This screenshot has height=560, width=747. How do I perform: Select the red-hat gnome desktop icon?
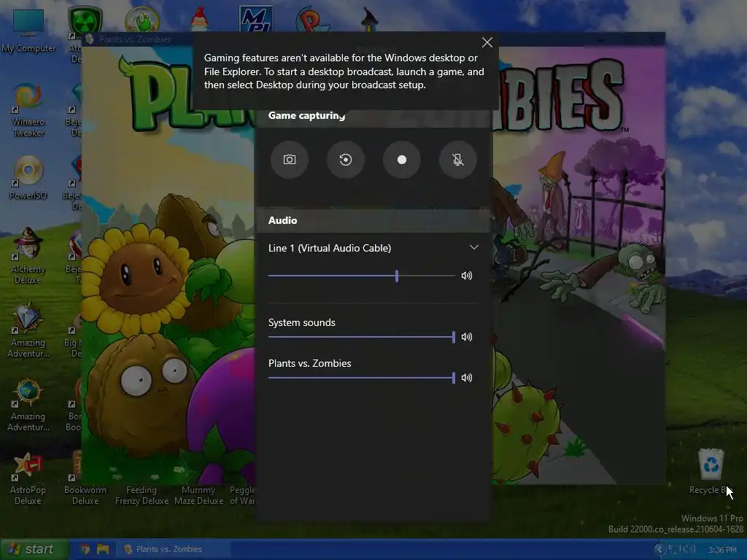click(200, 19)
